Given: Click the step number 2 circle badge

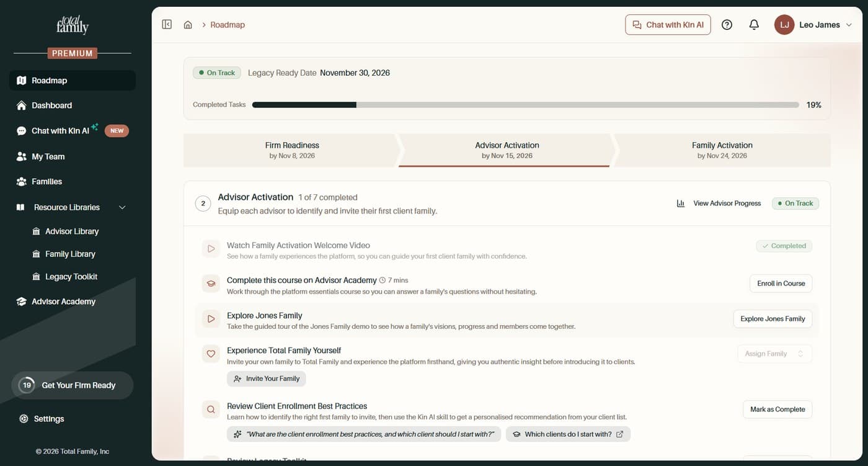Looking at the screenshot, I should [203, 204].
